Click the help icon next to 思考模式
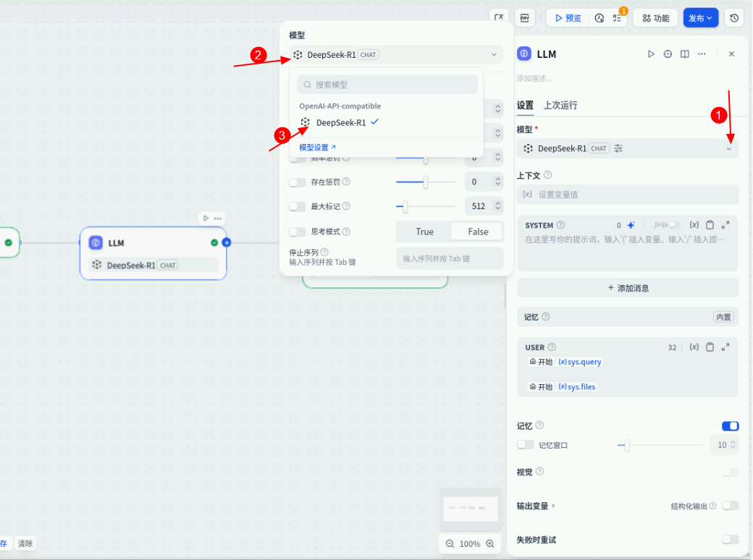This screenshot has height=560, width=753. pos(346,232)
